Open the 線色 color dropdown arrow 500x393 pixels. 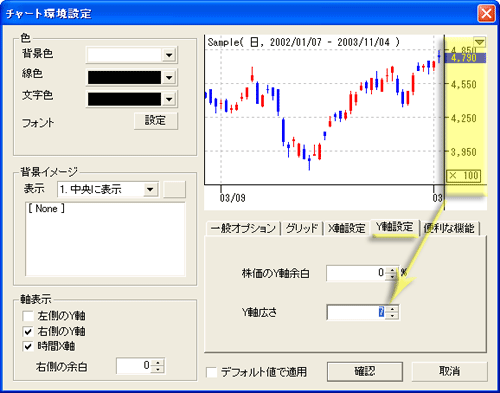point(169,78)
